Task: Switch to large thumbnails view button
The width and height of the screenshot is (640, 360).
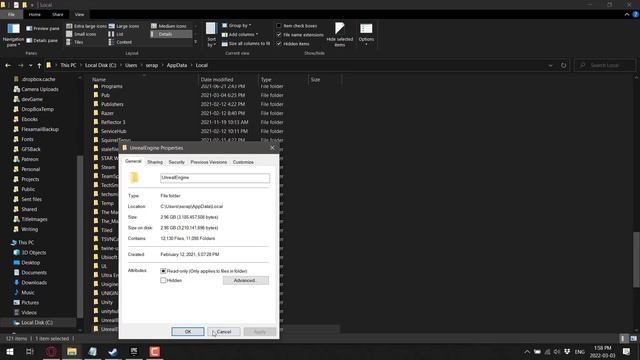Action: point(633,338)
